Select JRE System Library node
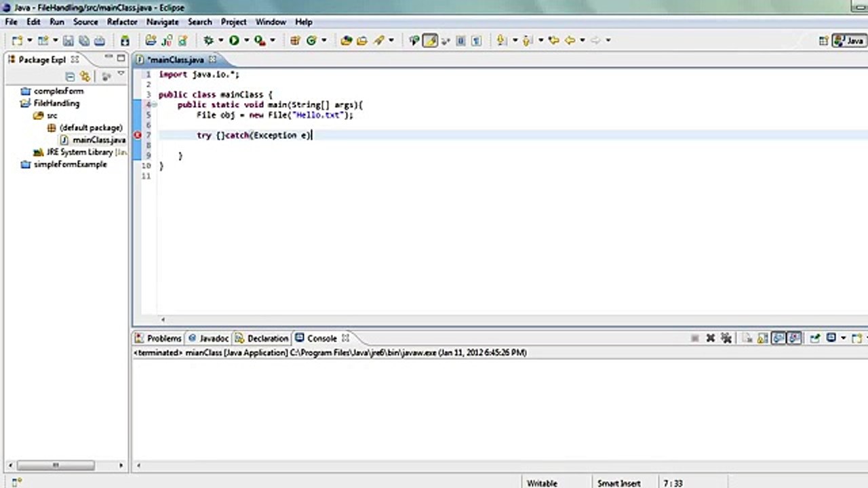The width and height of the screenshot is (868, 488). pos(80,152)
